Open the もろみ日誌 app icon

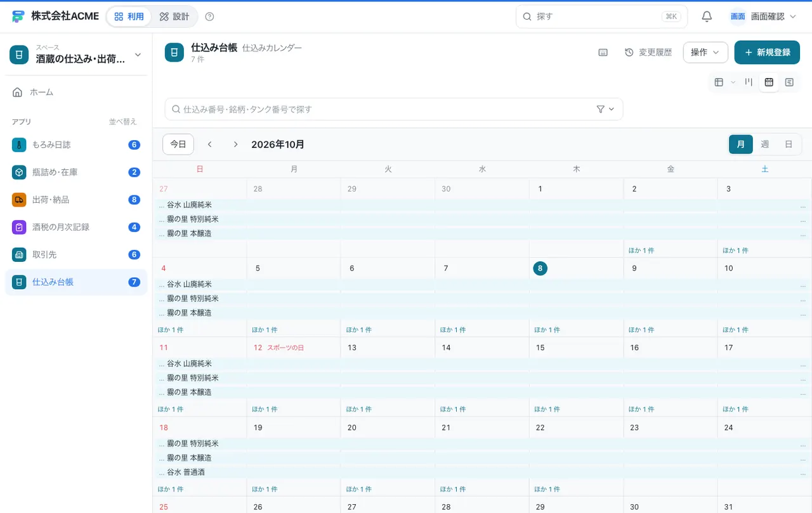19,145
